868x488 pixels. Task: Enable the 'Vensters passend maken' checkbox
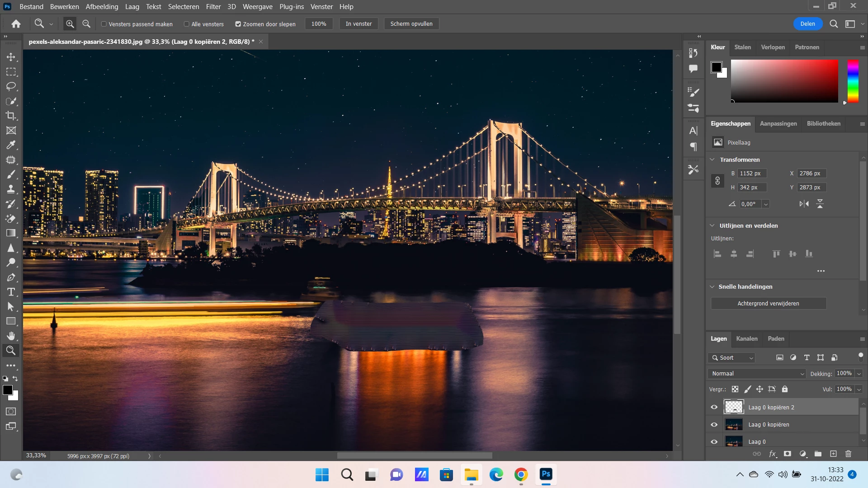pyautogui.click(x=104, y=24)
